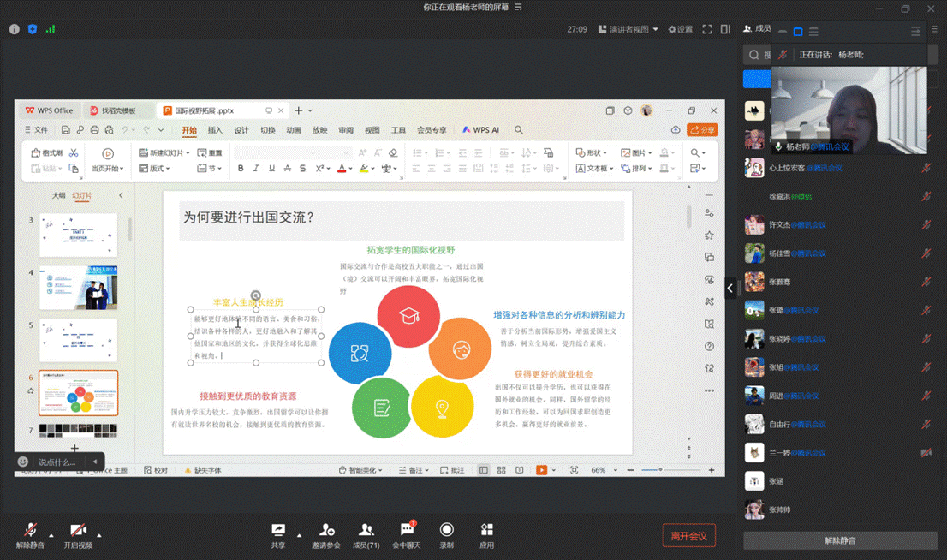Collapse the member panel with side arrow
Screen dimensions: 947x560
coord(730,288)
